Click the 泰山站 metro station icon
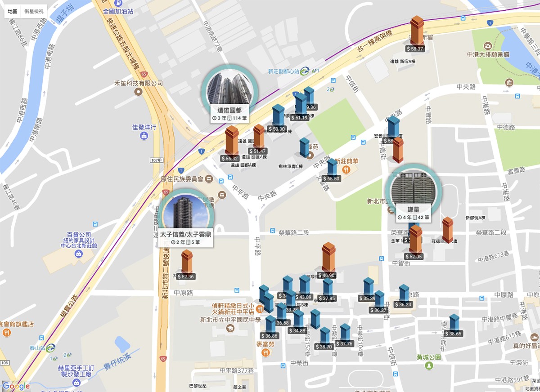540x392 pixels. click(x=51, y=347)
